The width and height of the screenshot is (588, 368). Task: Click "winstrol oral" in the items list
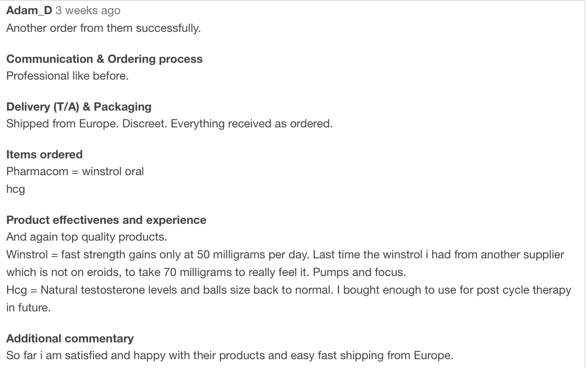[x=113, y=172]
